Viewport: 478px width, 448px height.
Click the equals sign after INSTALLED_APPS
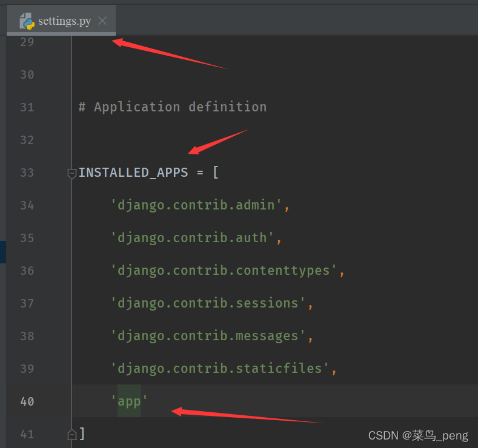click(200, 173)
